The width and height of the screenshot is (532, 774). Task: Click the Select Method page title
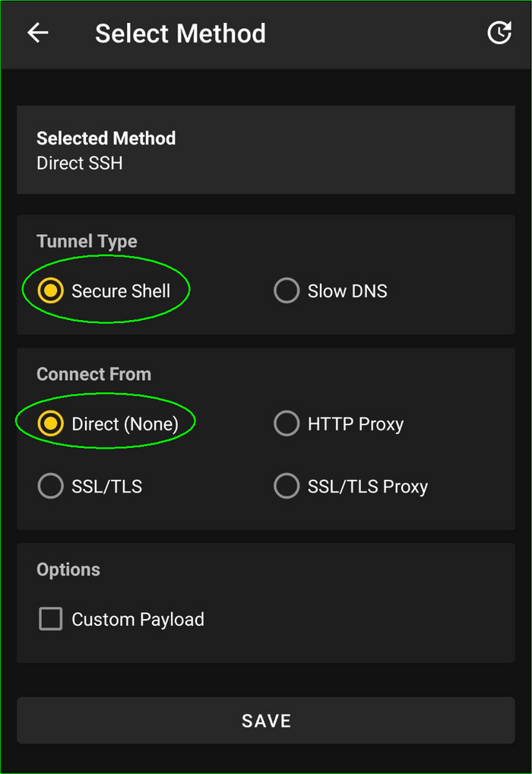pyautogui.click(x=180, y=33)
